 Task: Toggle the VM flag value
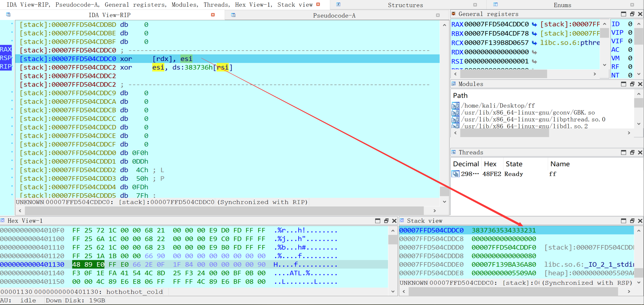click(x=630, y=58)
